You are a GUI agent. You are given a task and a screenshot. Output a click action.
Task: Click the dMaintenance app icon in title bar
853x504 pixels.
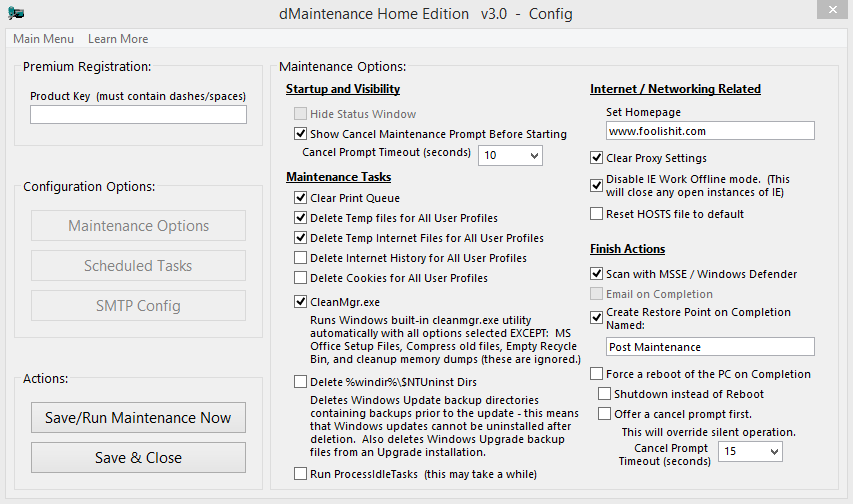click(x=16, y=13)
